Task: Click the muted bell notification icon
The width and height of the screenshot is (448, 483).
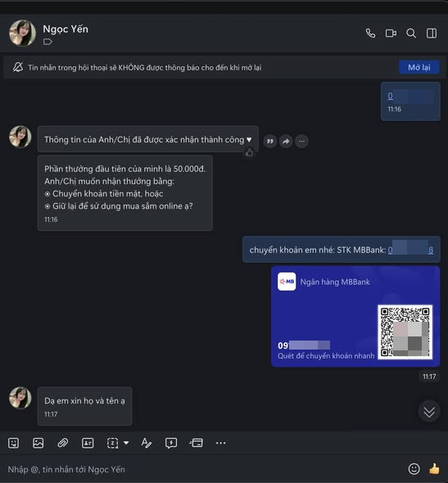Action: [18, 67]
